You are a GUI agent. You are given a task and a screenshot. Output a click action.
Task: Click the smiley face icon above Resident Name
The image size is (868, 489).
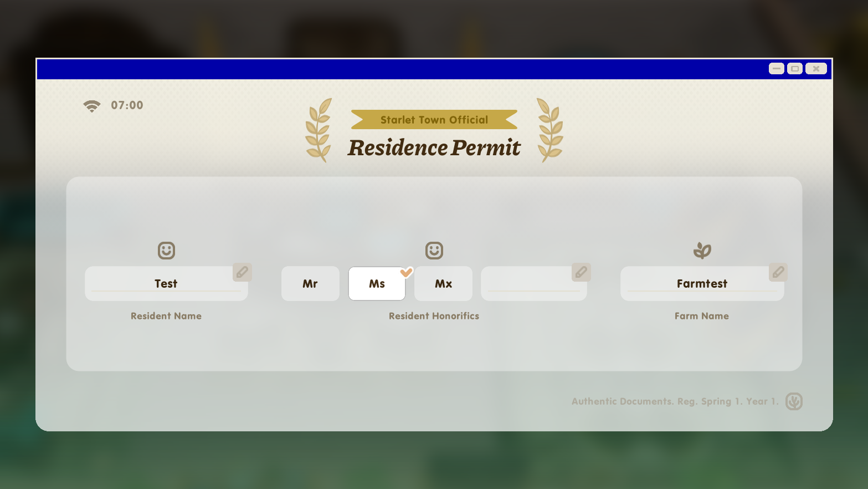tap(166, 251)
